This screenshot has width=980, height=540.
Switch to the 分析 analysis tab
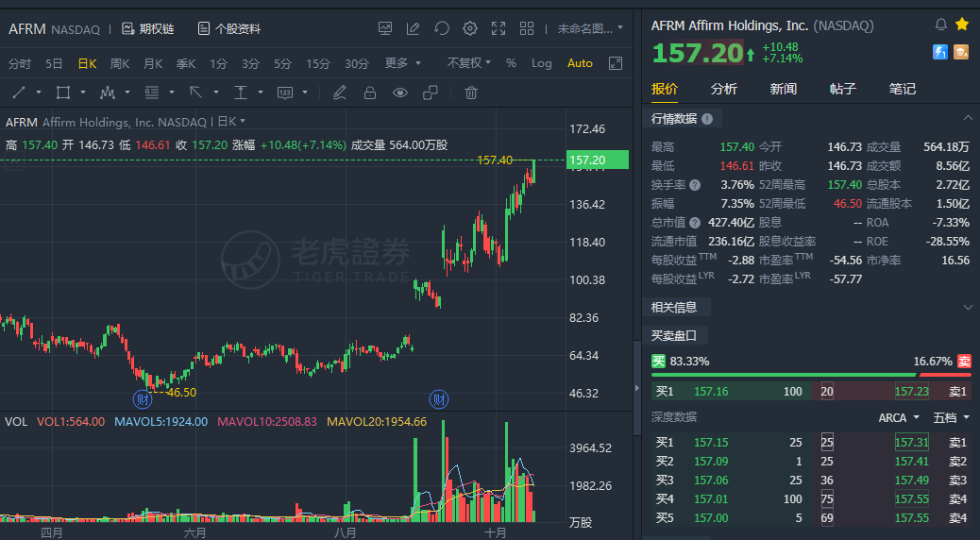click(x=724, y=89)
